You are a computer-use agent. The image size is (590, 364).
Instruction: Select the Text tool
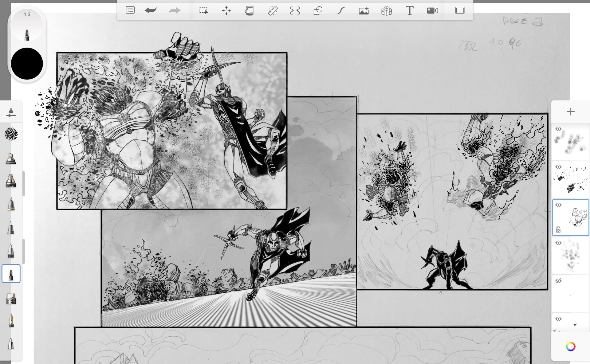coord(410,10)
